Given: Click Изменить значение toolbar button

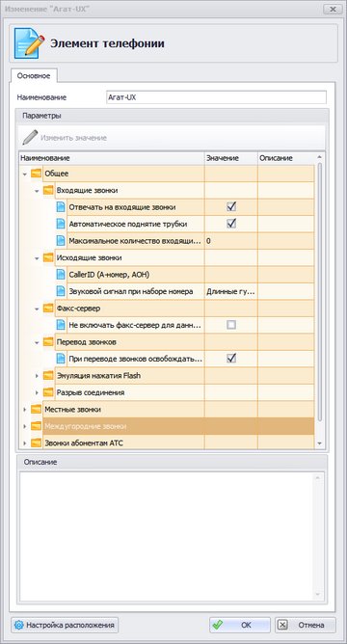Looking at the screenshot, I should pyautogui.click(x=65, y=138).
